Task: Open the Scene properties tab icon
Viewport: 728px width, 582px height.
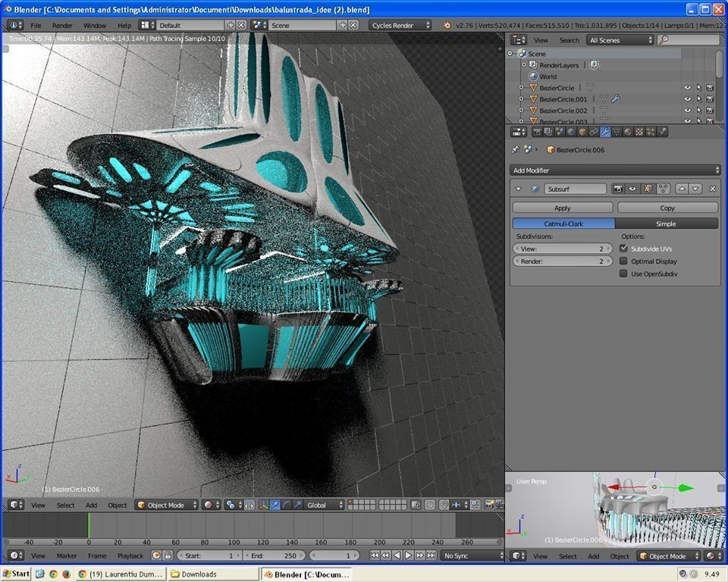Action: coord(560,132)
